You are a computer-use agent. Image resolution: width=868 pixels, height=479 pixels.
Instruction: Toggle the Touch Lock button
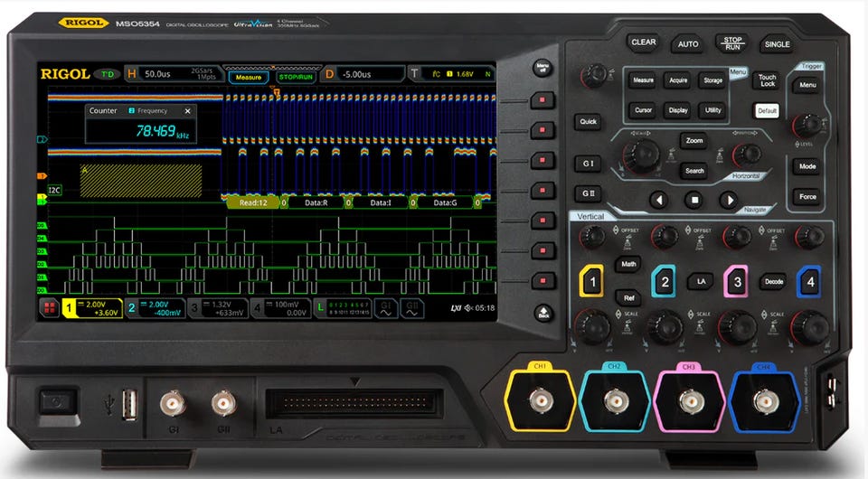[768, 80]
